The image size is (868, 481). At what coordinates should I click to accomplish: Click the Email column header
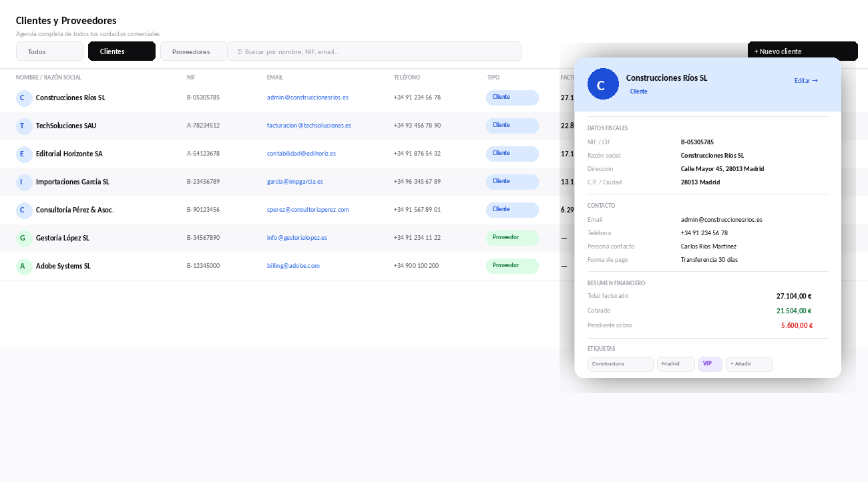click(275, 77)
